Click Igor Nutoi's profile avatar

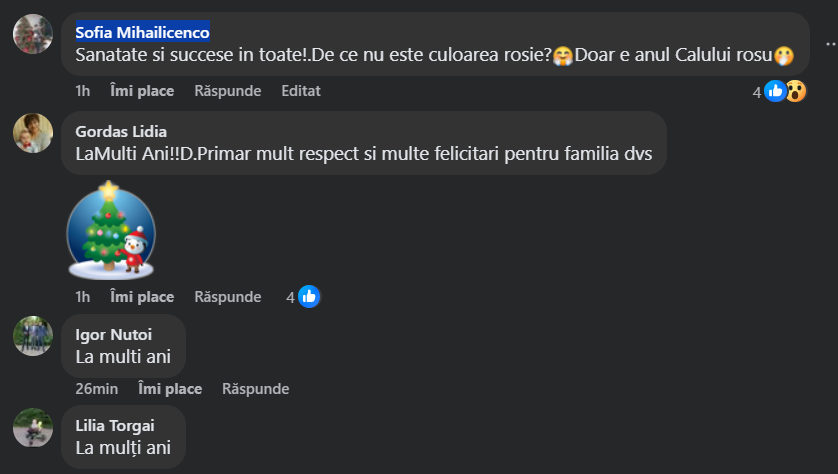(33, 336)
